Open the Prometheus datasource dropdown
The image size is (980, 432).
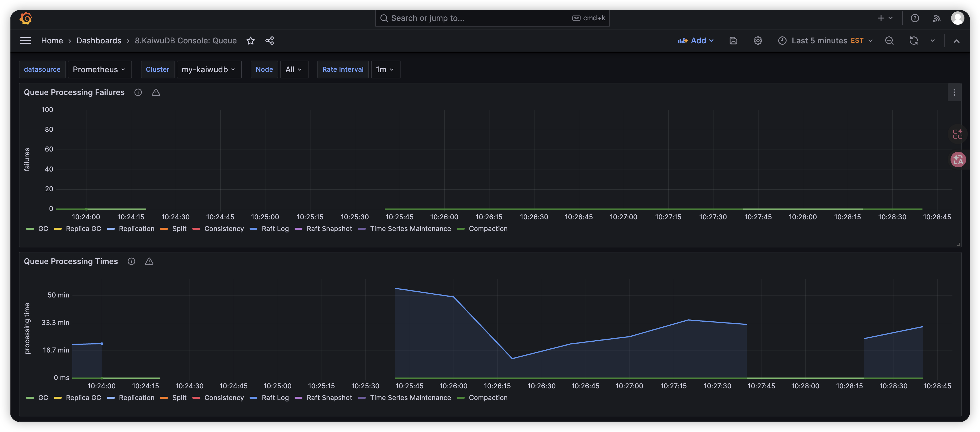tap(99, 70)
